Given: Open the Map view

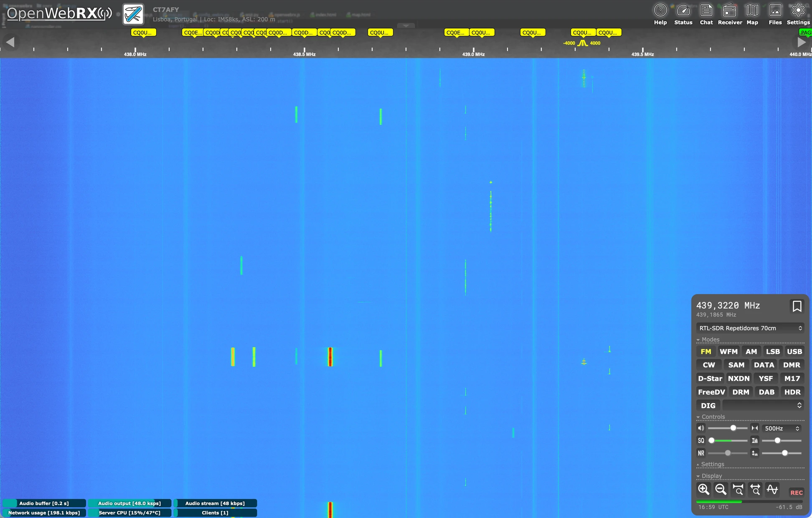Looking at the screenshot, I should click(752, 14).
